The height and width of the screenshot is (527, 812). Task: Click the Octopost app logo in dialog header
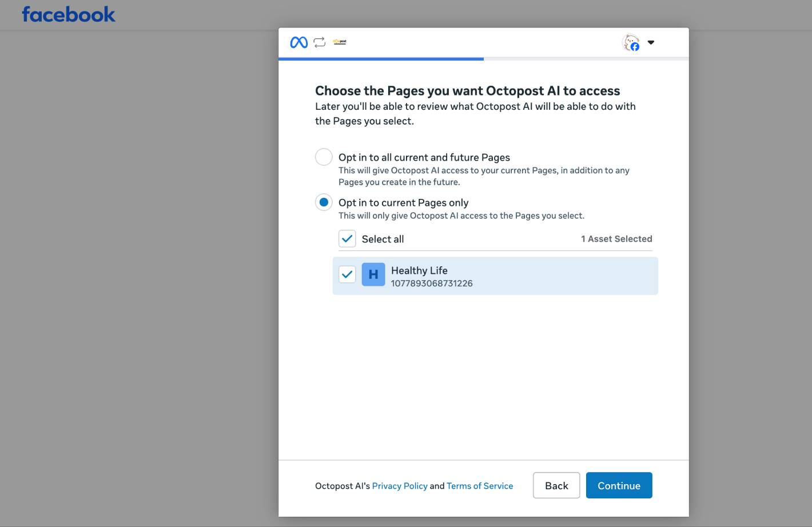click(340, 42)
